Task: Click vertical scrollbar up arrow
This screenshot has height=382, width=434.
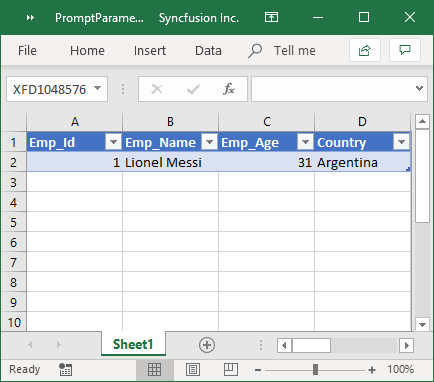Action: click(422, 121)
